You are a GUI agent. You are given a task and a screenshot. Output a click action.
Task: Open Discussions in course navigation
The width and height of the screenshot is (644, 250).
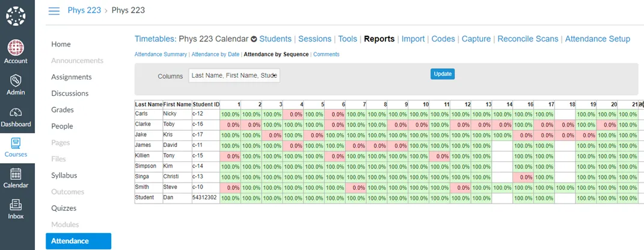pyautogui.click(x=70, y=94)
